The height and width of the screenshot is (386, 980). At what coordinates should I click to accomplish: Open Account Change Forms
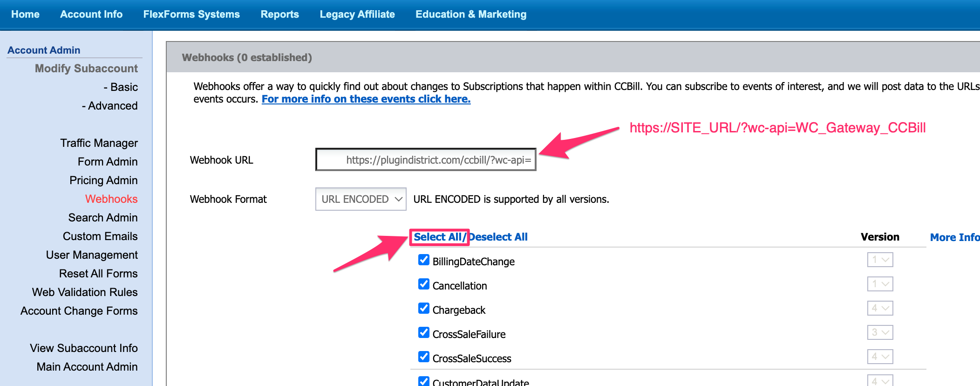(79, 311)
